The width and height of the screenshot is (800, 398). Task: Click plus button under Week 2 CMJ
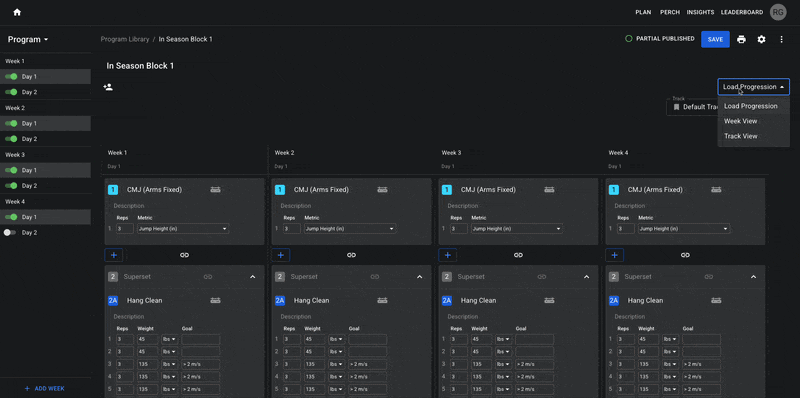coord(281,255)
